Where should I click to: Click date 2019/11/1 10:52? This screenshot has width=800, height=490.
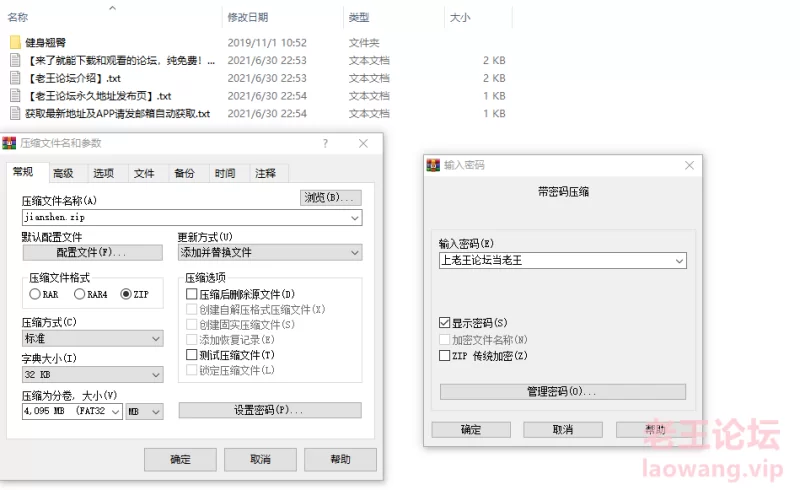click(267, 42)
